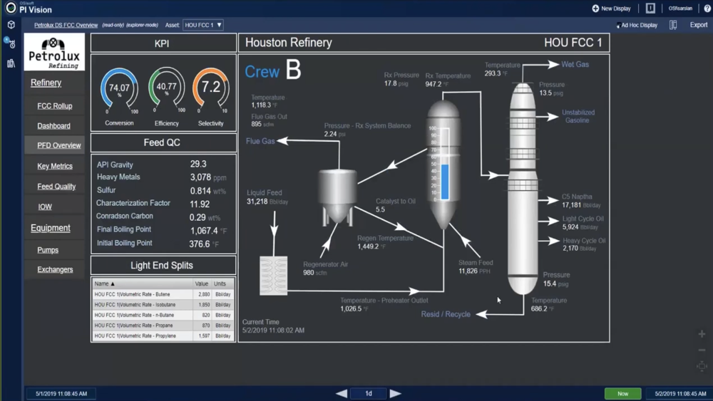The height and width of the screenshot is (401, 713).
Task: Click the Value column header
Action: tap(201, 284)
